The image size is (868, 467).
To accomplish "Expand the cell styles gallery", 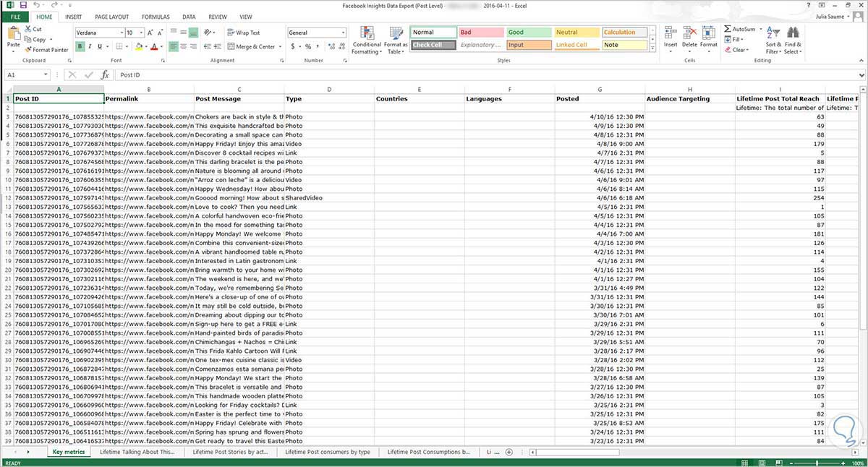I will click(x=652, y=48).
